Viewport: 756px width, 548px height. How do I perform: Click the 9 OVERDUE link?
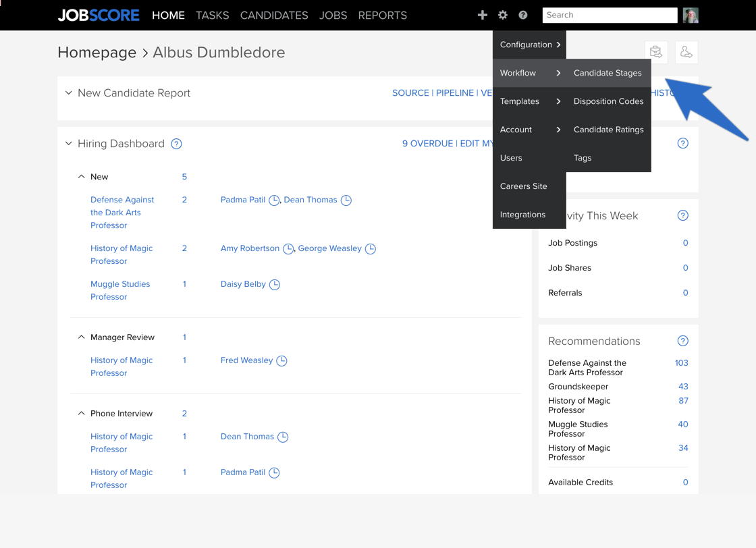tap(427, 143)
